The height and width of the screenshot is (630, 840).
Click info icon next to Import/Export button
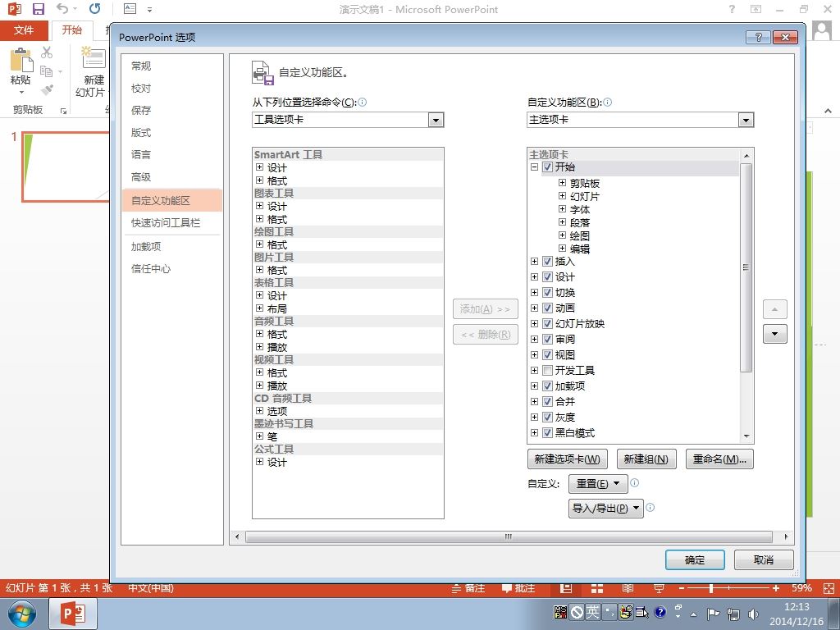(x=651, y=507)
